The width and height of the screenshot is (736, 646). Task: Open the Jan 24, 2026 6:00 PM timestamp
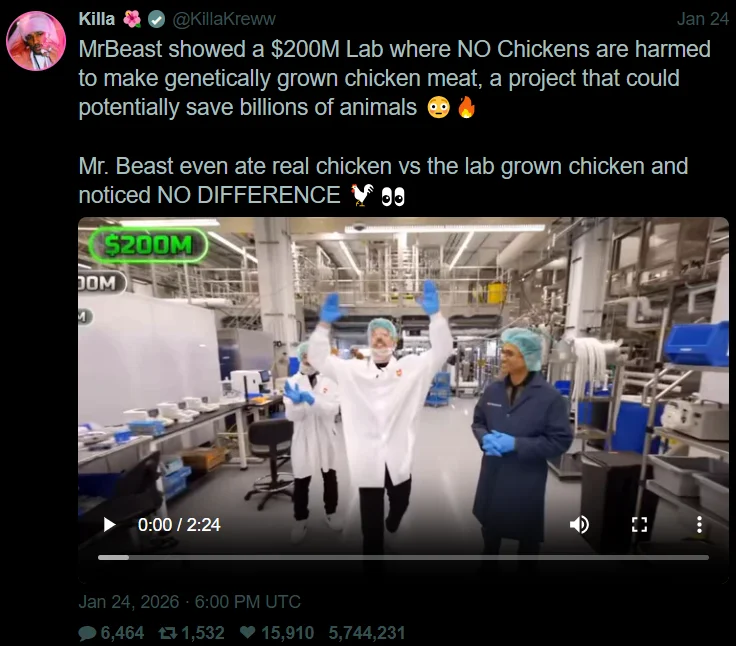190,602
